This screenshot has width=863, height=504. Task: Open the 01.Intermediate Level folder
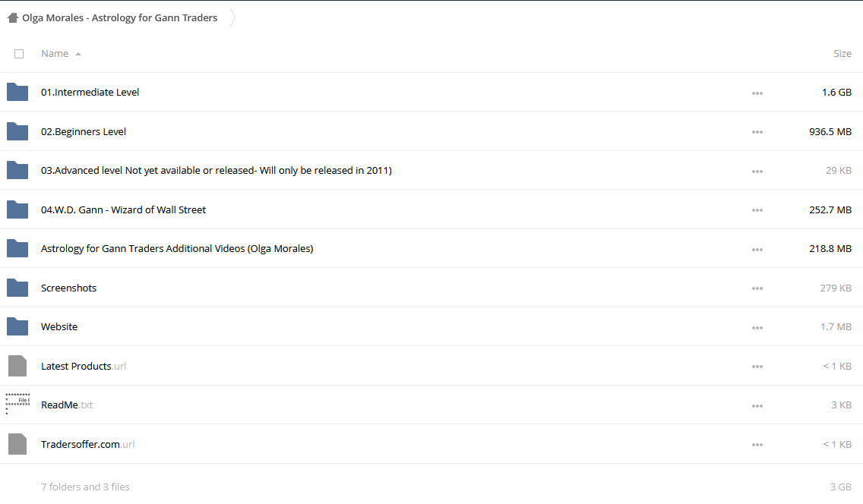[90, 93]
